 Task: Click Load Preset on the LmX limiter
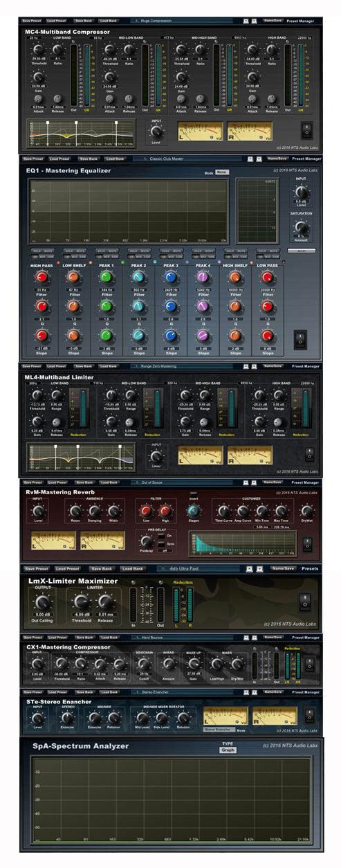tap(68, 569)
